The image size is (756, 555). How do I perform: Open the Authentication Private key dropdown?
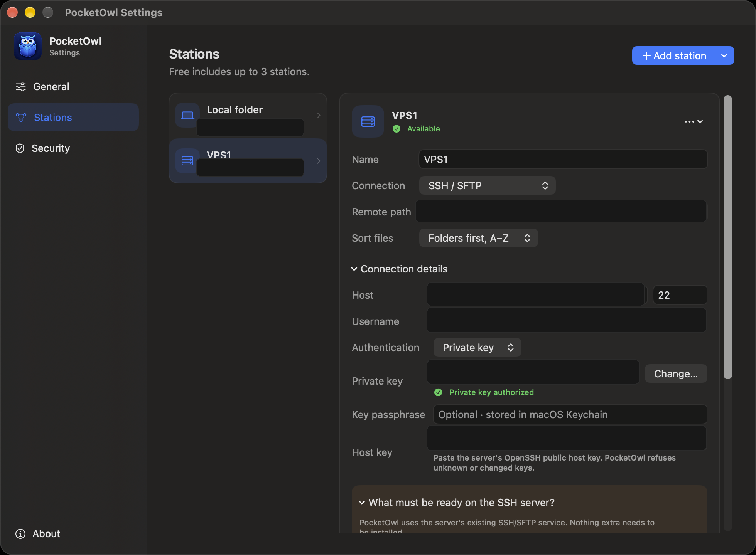coord(478,348)
